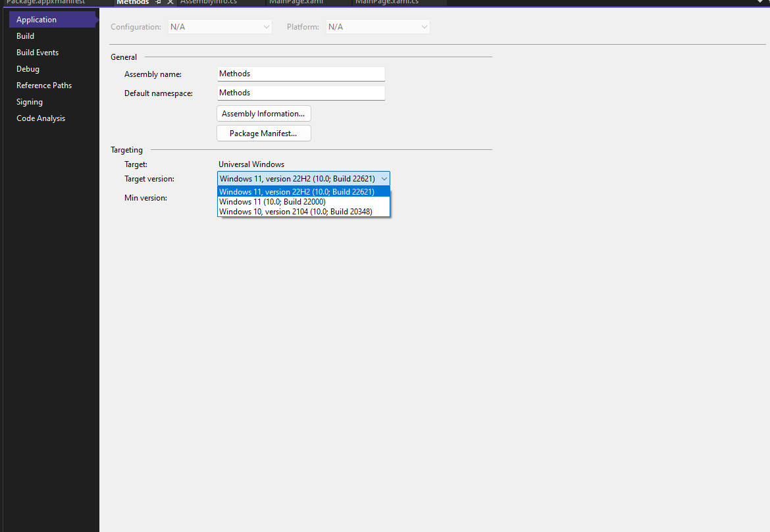This screenshot has height=532, width=770.
Task: Choose Windows 11 Build 22000 option
Action: pyautogui.click(x=303, y=202)
